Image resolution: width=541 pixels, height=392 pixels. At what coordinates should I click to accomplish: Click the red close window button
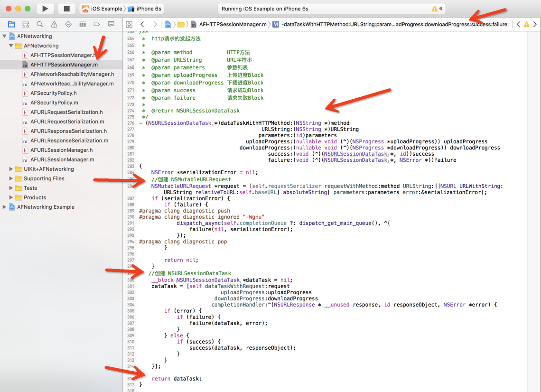[9, 9]
